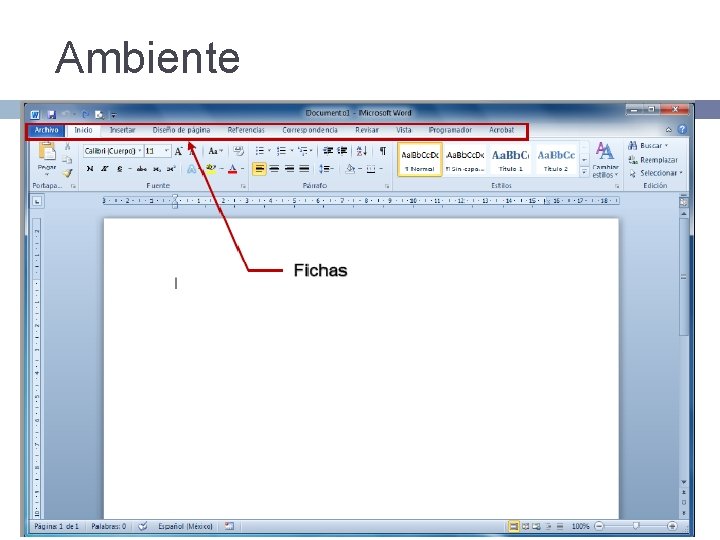
Task: Open the Calibri (Cuerpo) font name dropdown
Action: pos(140,151)
